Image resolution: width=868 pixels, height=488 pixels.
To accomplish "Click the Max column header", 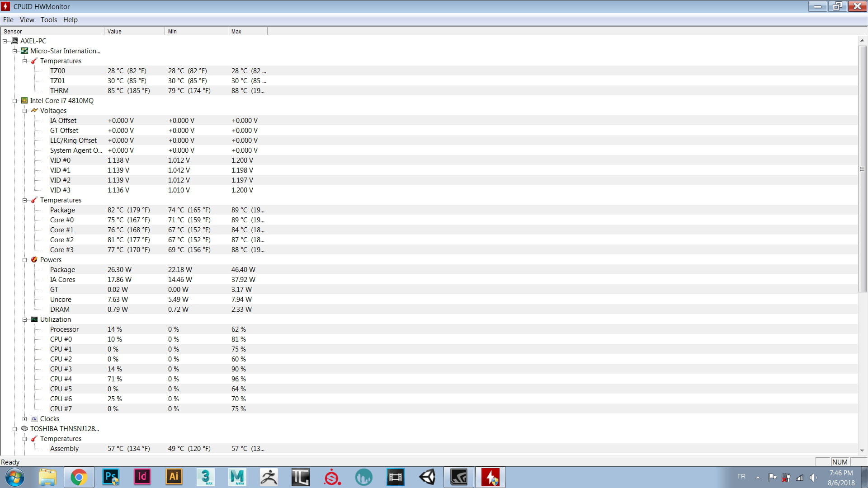I will [248, 31].
